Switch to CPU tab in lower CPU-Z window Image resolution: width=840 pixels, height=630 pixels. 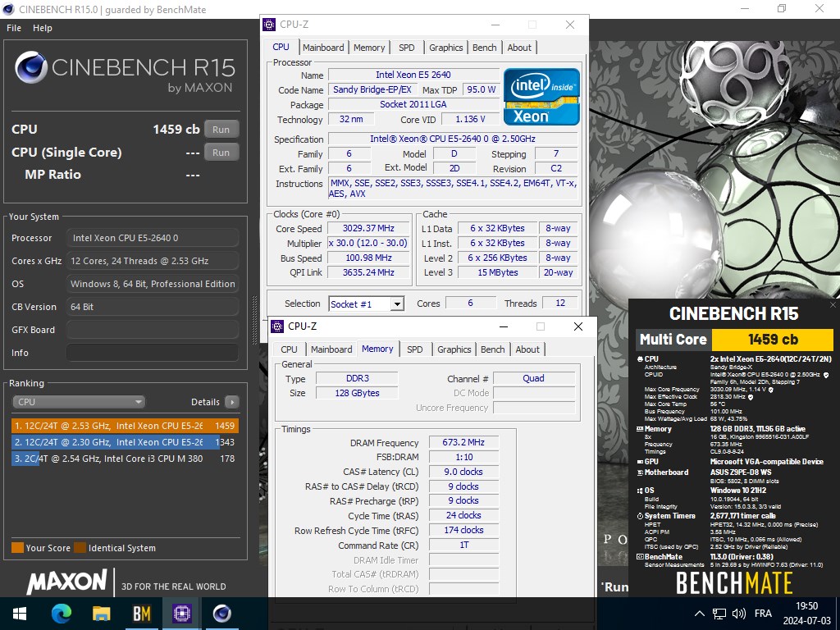[x=289, y=349]
